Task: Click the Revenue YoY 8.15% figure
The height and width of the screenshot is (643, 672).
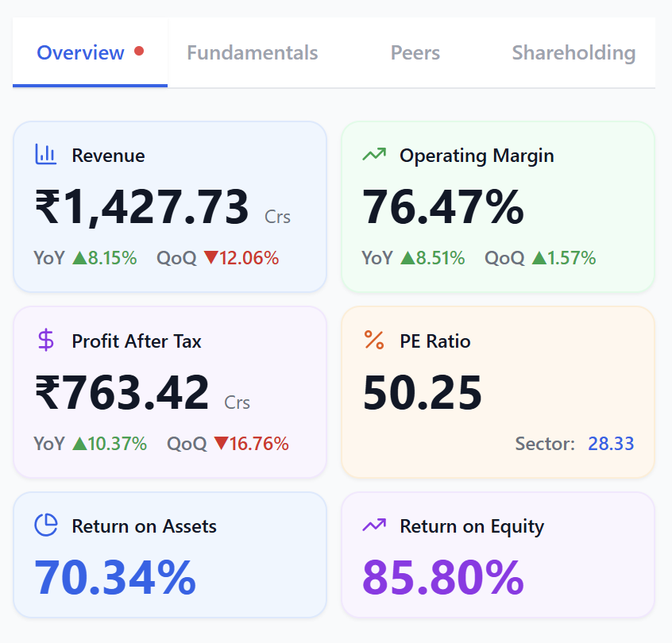Action: [112, 258]
